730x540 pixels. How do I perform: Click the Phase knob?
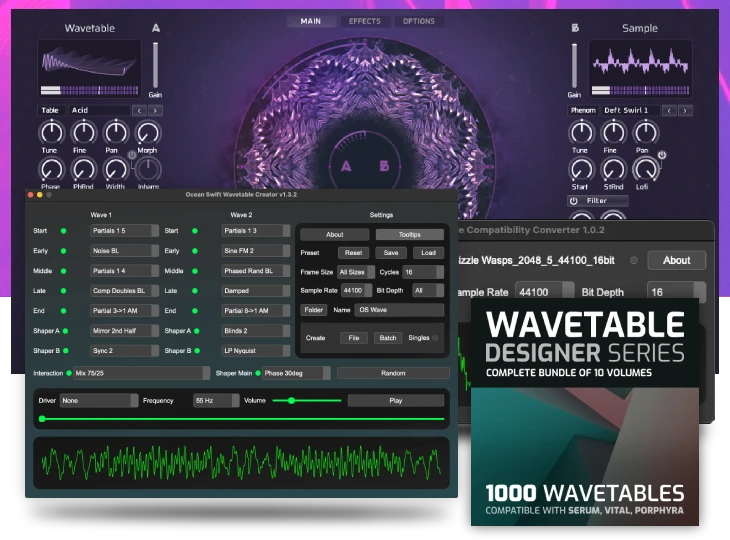[52, 169]
